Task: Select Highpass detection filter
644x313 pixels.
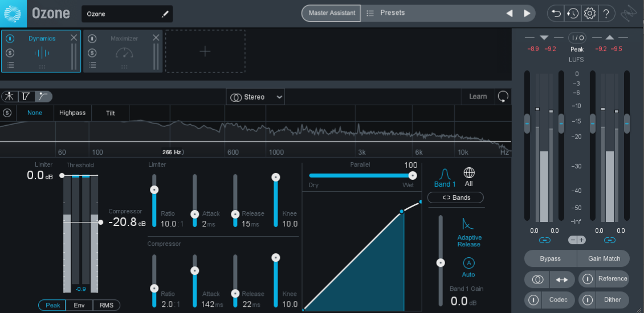Action: coord(72,113)
